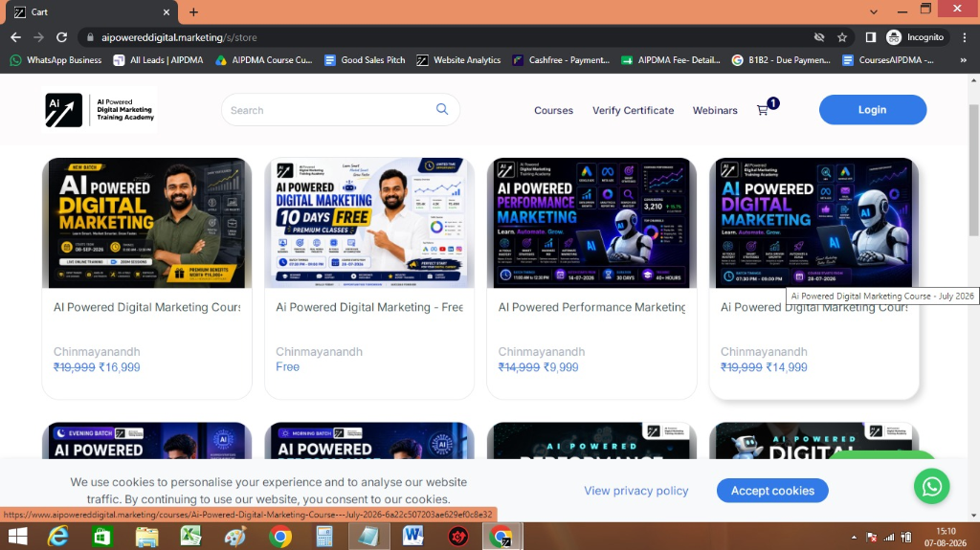Image resolution: width=980 pixels, height=550 pixels.
Task: Open Webinars menu item
Action: tap(715, 110)
